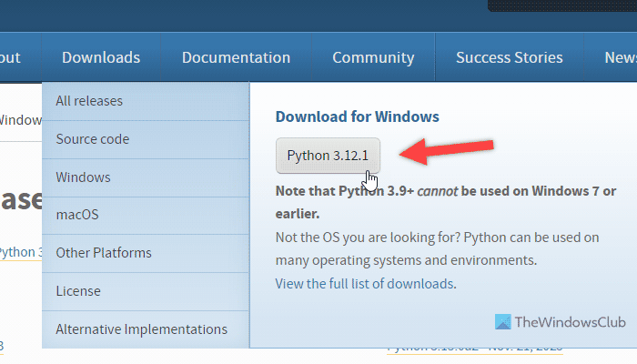Go to the Community nav item

point(373,57)
